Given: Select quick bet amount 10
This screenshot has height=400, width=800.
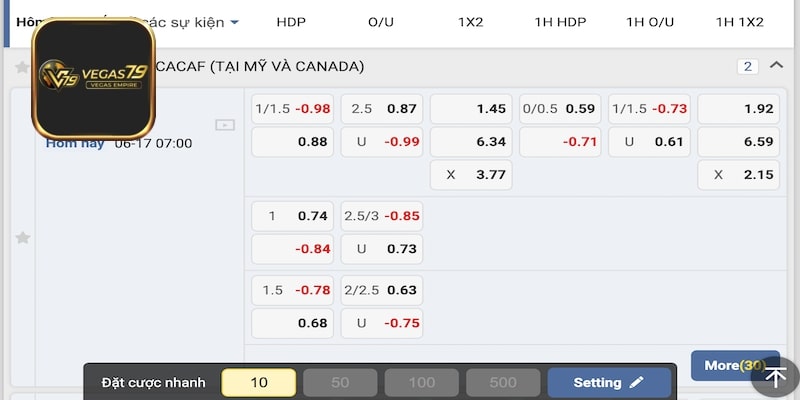Looking at the screenshot, I should (x=259, y=382).
